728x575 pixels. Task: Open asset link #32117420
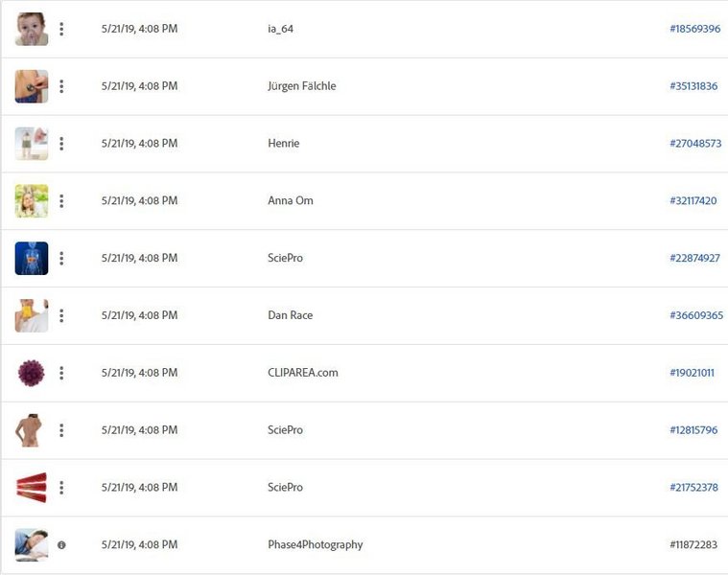(693, 201)
